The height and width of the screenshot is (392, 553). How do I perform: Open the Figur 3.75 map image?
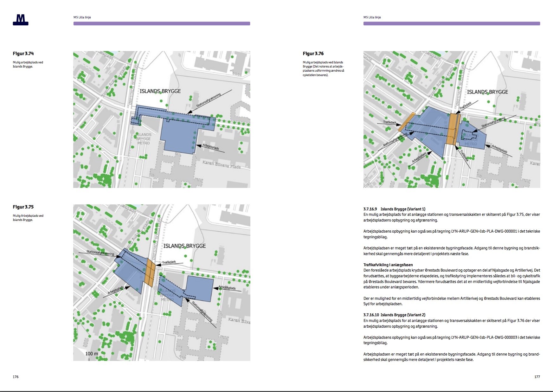[162, 283]
